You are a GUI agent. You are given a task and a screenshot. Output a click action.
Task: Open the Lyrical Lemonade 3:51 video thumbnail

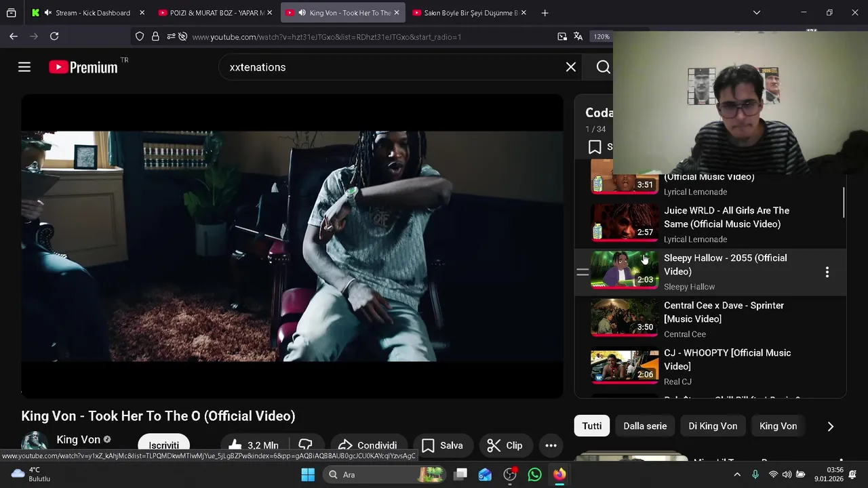(625, 178)
